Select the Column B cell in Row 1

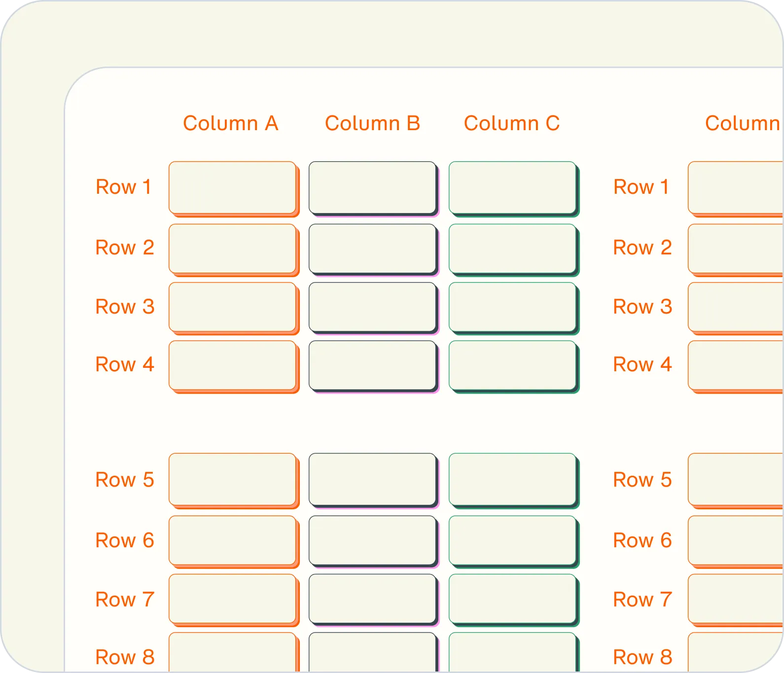click(x=372, y=187)
